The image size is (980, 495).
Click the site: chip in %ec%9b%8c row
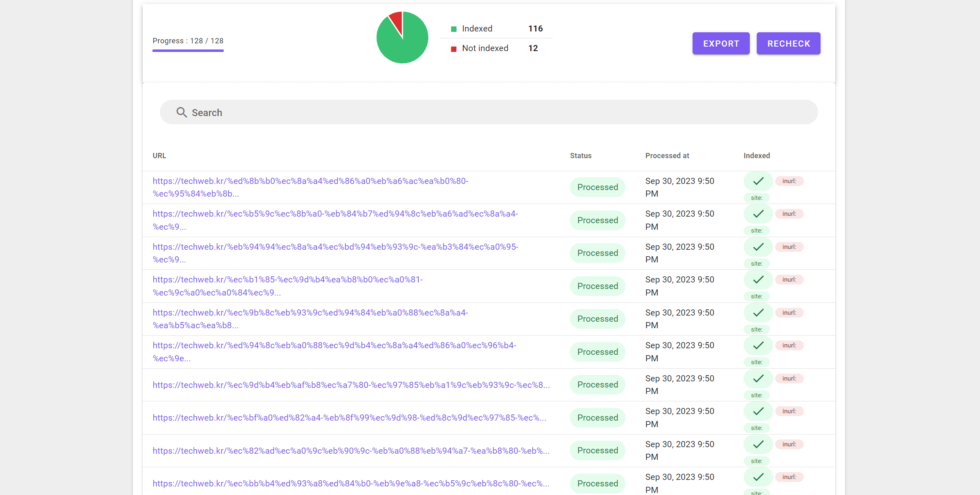pos(756,329)
